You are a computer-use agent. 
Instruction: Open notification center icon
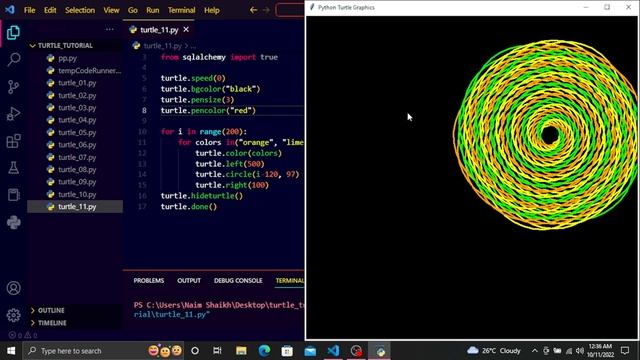[625, 351]
